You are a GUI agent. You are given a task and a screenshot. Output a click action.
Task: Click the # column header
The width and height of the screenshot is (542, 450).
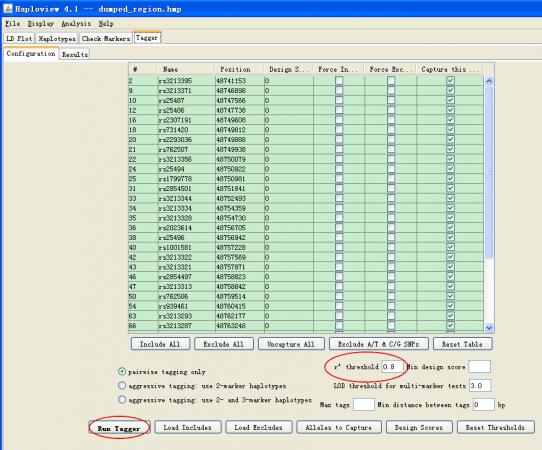coord(142,69)
